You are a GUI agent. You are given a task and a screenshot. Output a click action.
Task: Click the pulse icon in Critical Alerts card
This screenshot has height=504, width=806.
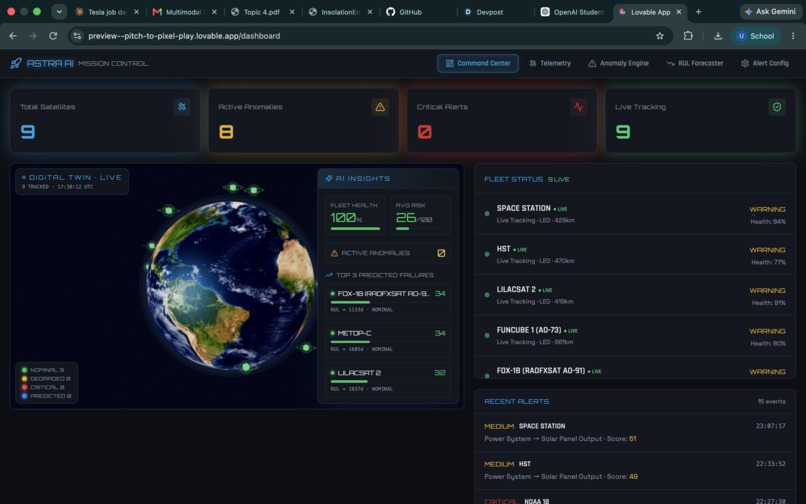tap(578, 107)
